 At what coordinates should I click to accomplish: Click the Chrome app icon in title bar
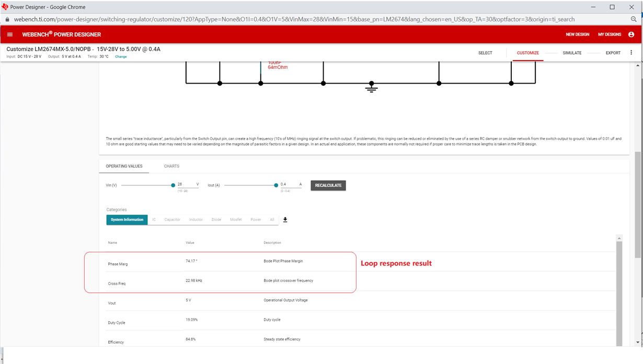[5, 7]
